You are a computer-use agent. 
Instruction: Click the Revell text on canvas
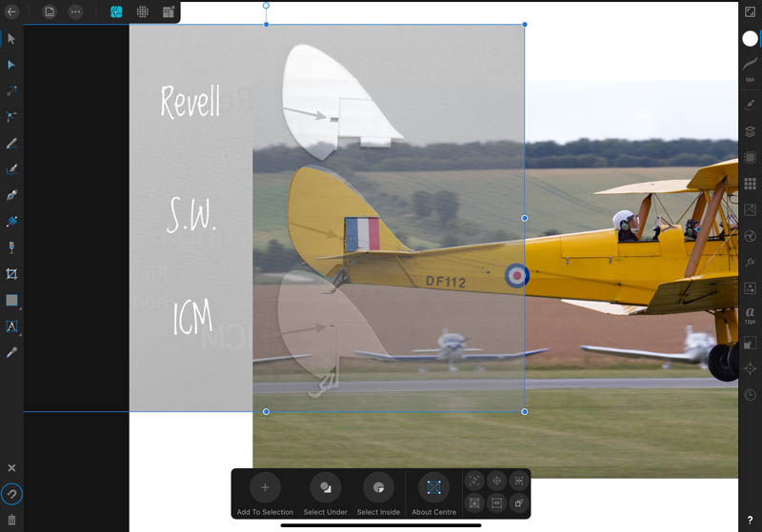click(x=190, y=102)
